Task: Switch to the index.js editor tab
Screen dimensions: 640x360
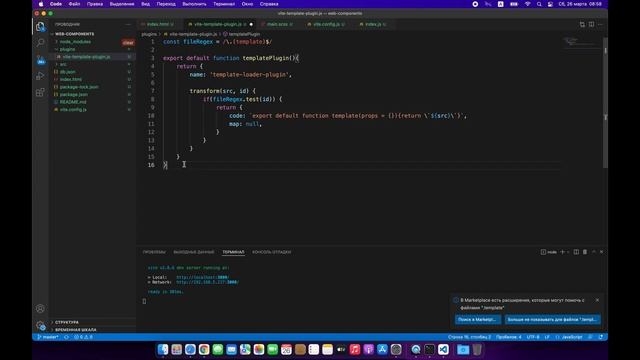Action: tap(373, 24)
